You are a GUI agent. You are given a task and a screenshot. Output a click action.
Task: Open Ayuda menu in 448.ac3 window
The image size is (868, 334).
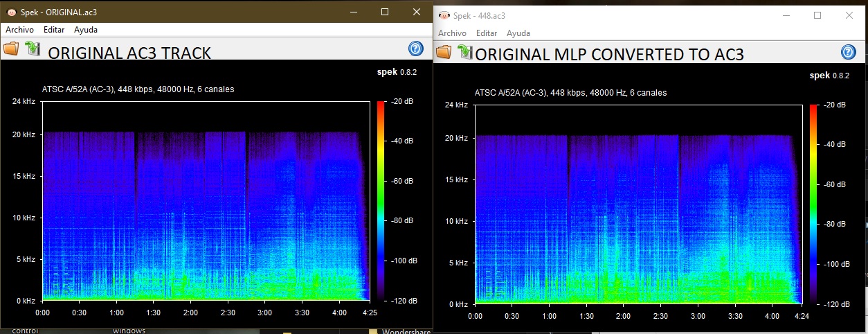518,33
